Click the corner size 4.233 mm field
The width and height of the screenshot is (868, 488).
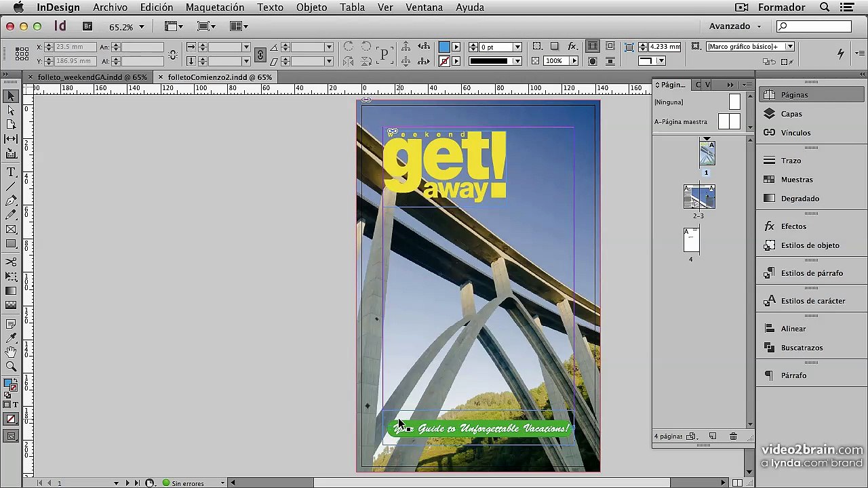click(664, 47)
